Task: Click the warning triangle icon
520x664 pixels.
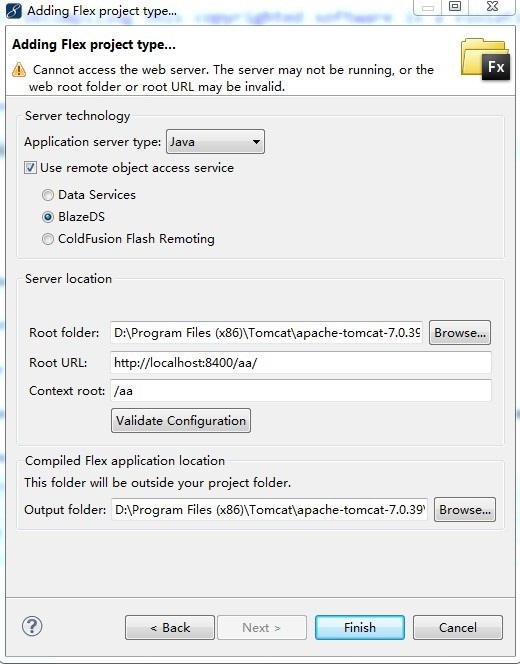Action: (x=19, y=69)
